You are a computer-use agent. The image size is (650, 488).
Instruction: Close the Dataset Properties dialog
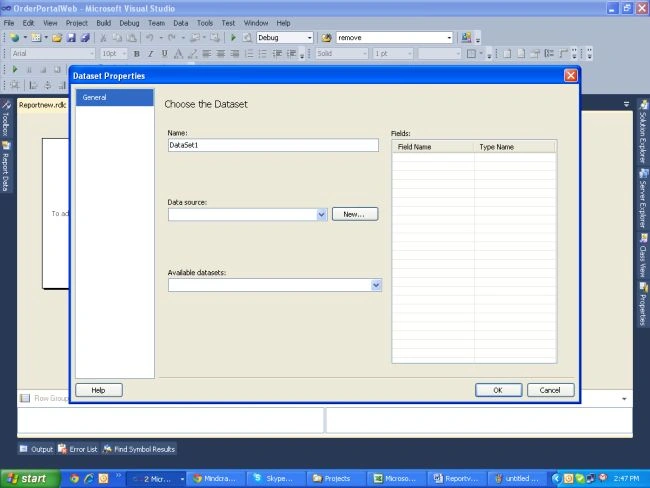coord(570,75)
